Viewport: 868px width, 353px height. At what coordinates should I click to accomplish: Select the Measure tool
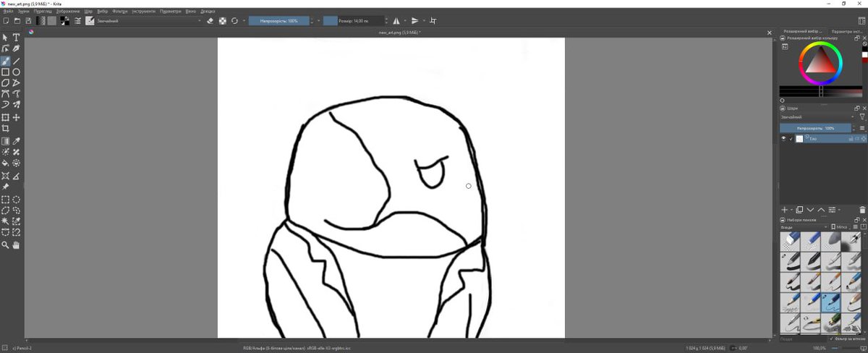tap(16, 174)
